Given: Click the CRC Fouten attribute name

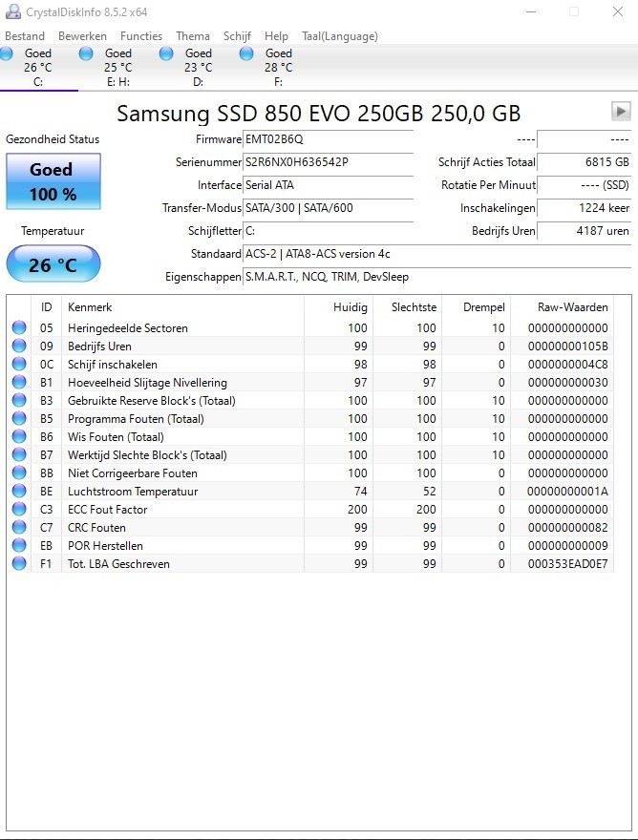Looking at the screenshot, I should (x=96, y=528).
